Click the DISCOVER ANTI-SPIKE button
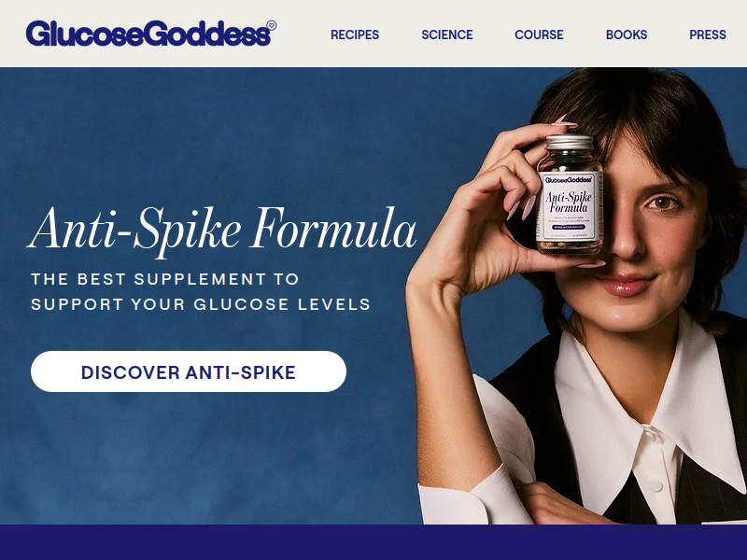 (x=189, y=371)
